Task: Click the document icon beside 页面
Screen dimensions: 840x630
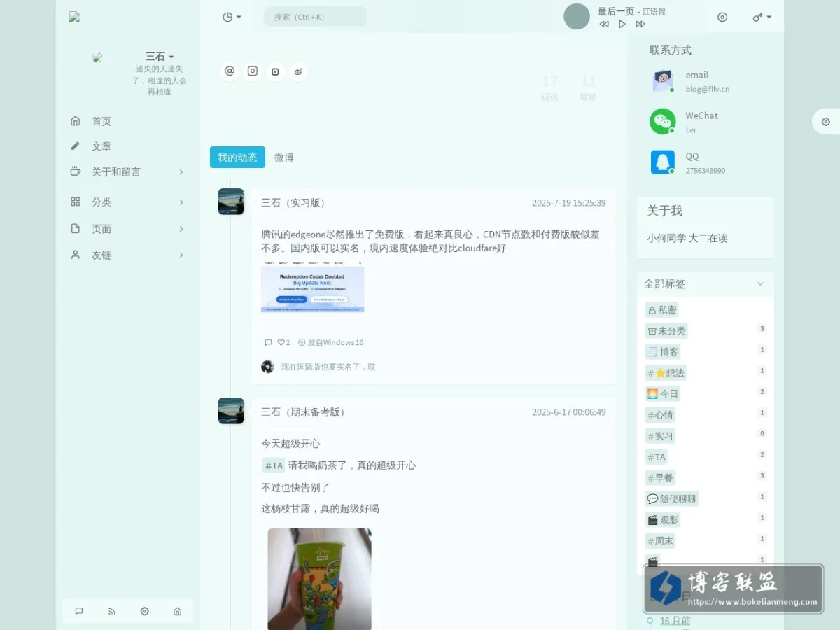Action: [x=76, y=229]
